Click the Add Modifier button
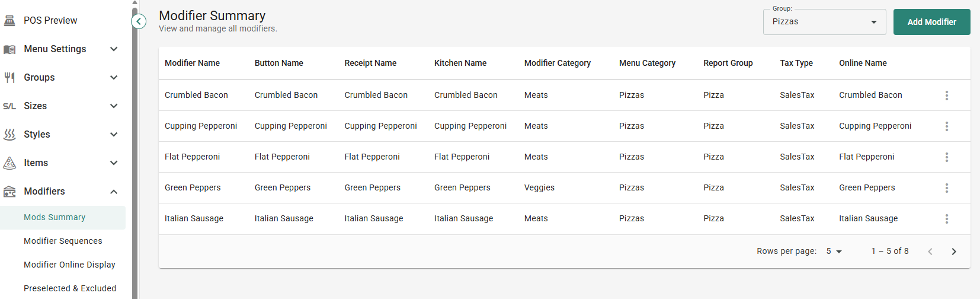This screenshot has width=980, height=299. (932, 22)
